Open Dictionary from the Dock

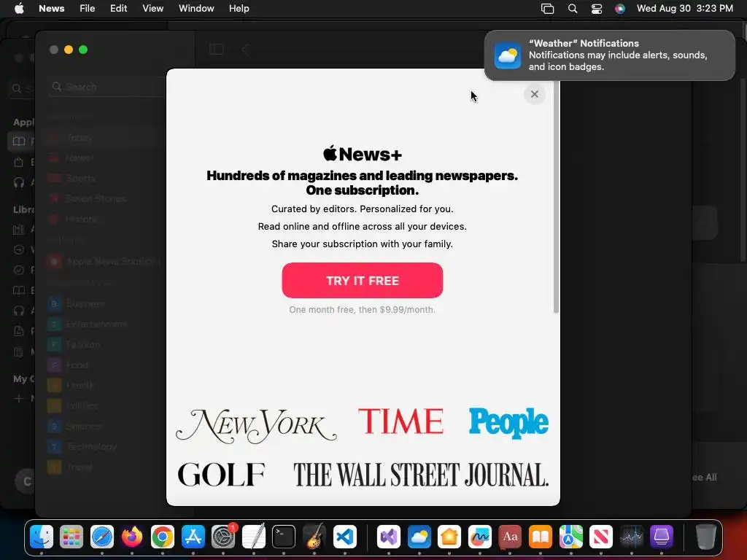point(510,537)
